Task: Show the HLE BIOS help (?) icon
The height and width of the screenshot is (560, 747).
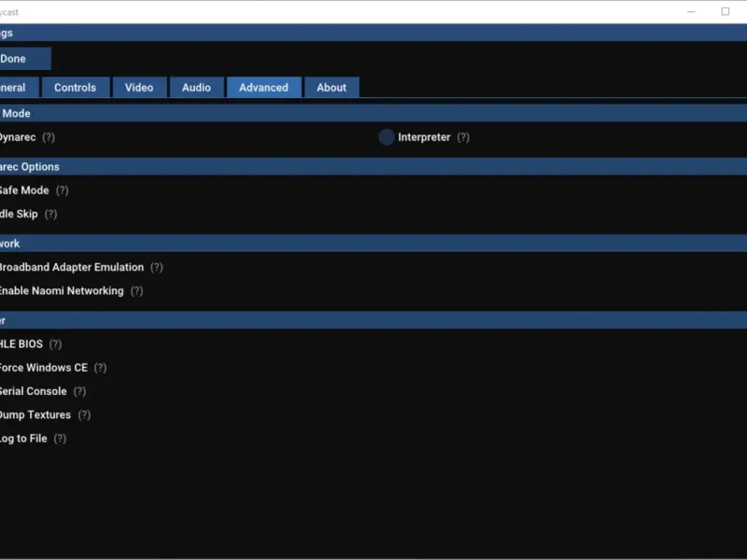Action: pyautogui.click(x=55, y=343)
